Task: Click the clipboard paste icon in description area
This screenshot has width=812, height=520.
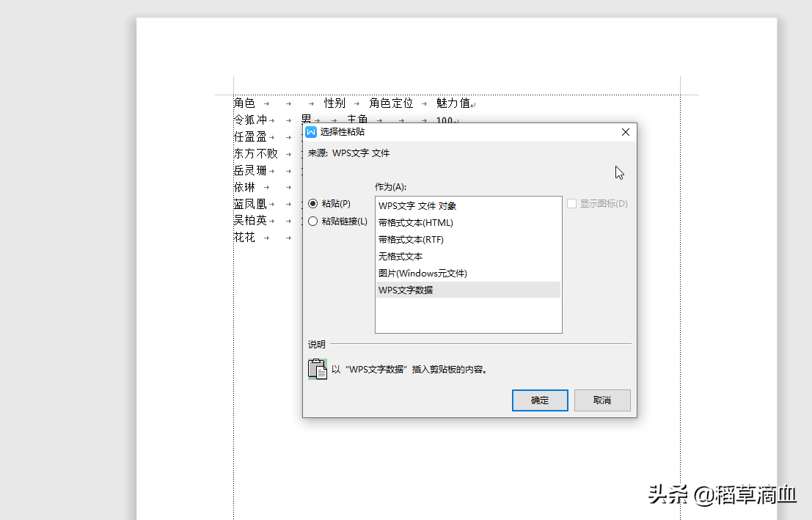Action: [x=318, y=370]
